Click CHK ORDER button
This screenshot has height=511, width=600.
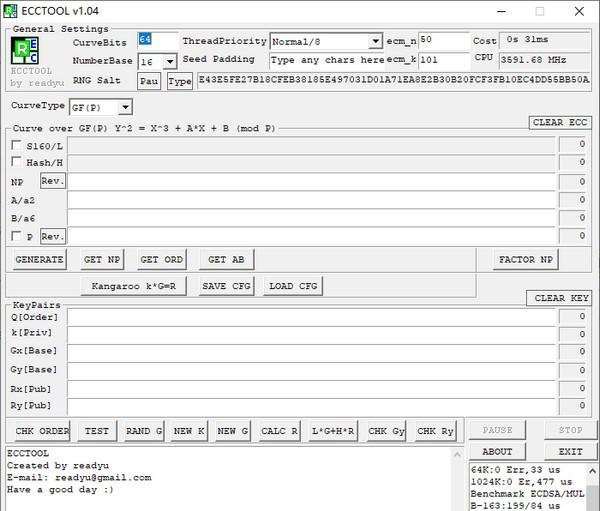tap(41, 431)
